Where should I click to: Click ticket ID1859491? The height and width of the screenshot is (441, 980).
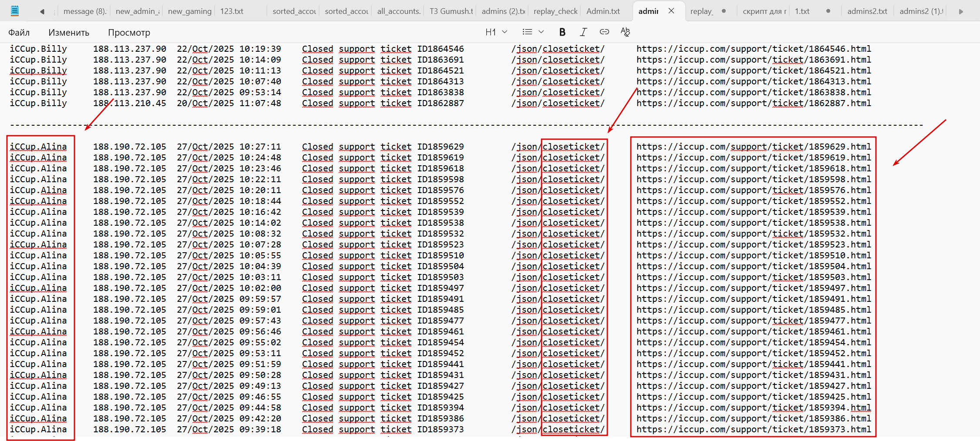(441, 299)
